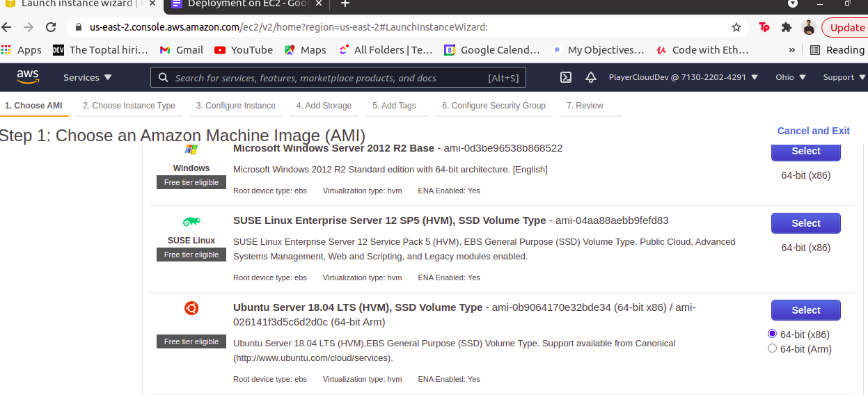Click the Ubuntu Server 18.04 LTS title text

point(358,307)
